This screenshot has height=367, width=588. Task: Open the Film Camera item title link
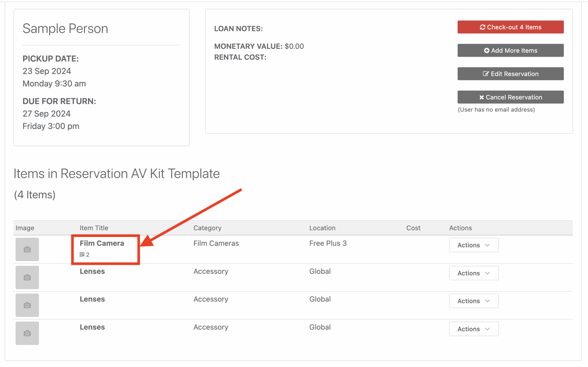click(x=102, y=243)
